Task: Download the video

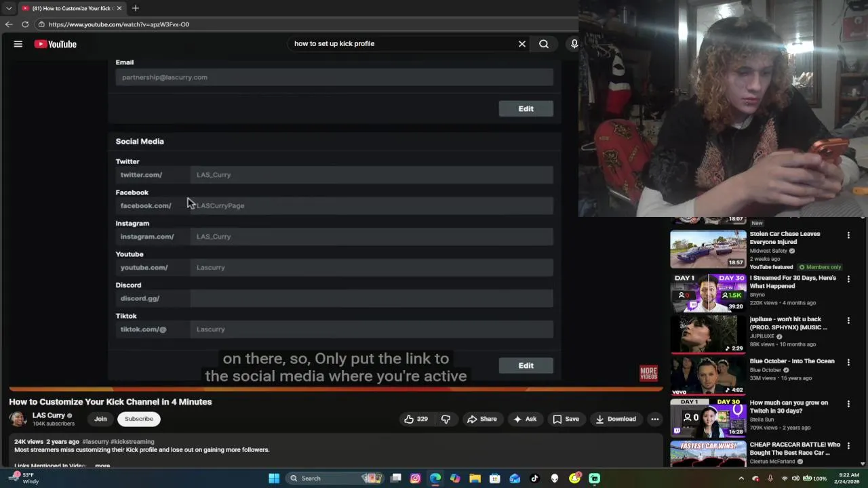Action: click(x=616, y=419)
